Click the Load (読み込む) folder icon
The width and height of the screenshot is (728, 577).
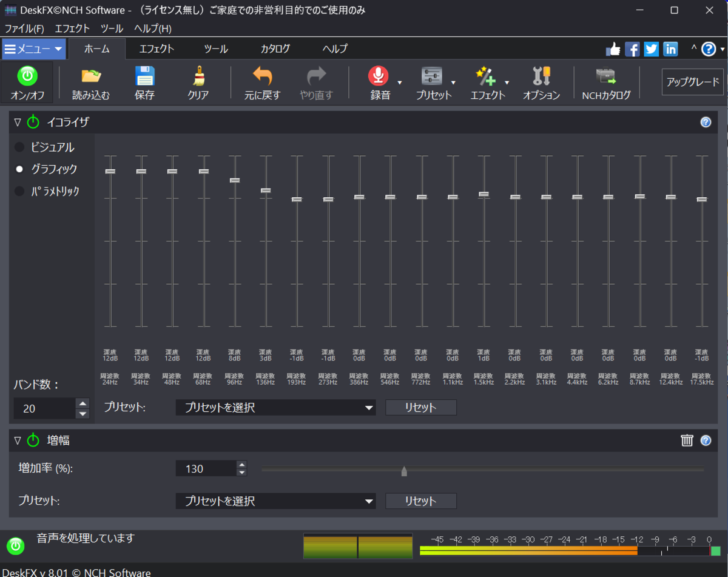tap(91, 76)
